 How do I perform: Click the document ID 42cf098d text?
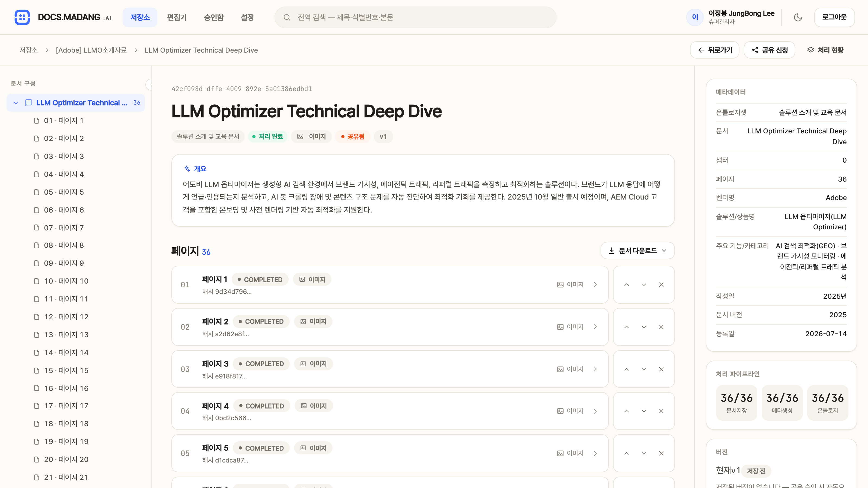click(242, 89)
